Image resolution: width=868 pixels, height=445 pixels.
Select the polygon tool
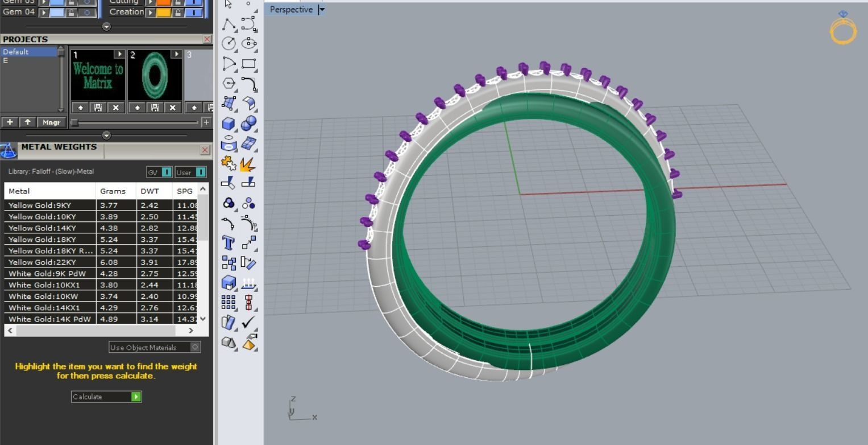click(229, 84)
